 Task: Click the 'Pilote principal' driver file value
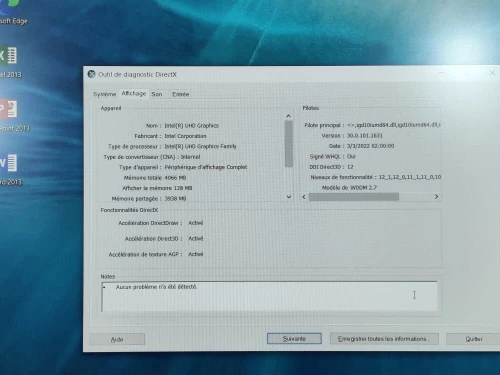394,125
